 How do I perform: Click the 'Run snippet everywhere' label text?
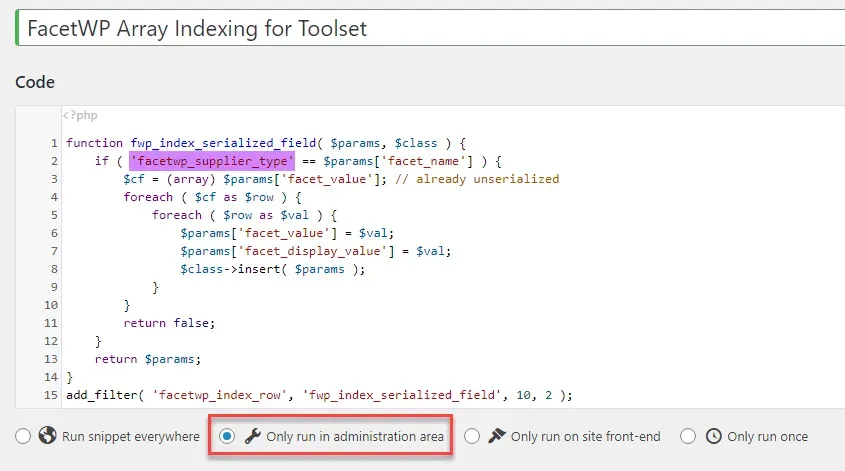pyautogui.click(x=130, y=437)
